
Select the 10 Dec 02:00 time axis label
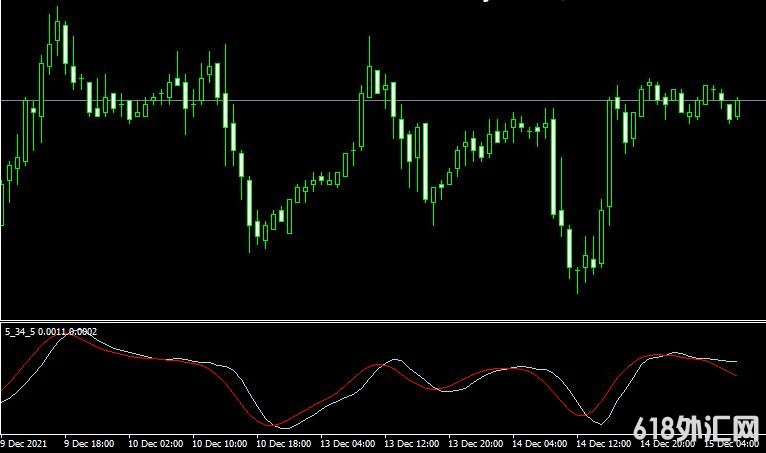pos(155,444)
